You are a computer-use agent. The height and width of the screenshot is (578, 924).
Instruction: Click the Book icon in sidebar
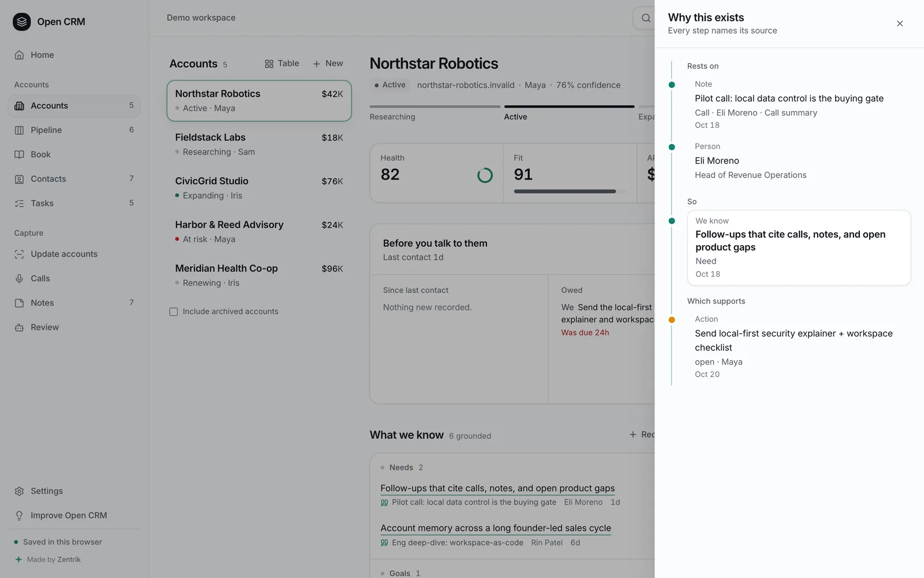(19, 154)
